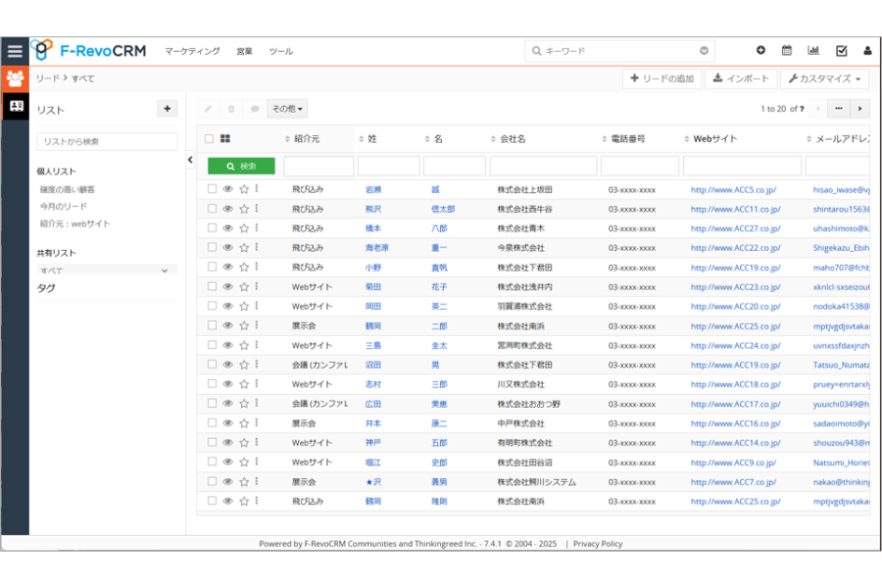Open the reports chart icon

click(813, 50)
